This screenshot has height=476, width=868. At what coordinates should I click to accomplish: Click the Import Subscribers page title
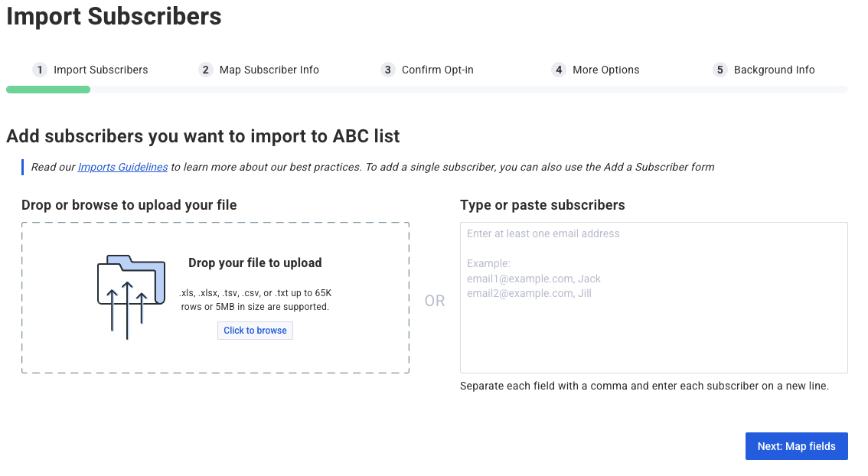[x=114, y=16]
